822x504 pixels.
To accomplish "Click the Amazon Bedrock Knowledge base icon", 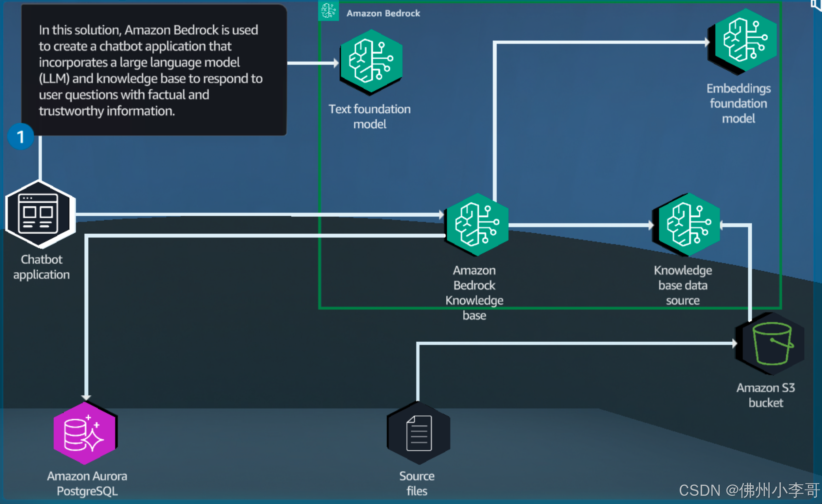I will (477, 225).
